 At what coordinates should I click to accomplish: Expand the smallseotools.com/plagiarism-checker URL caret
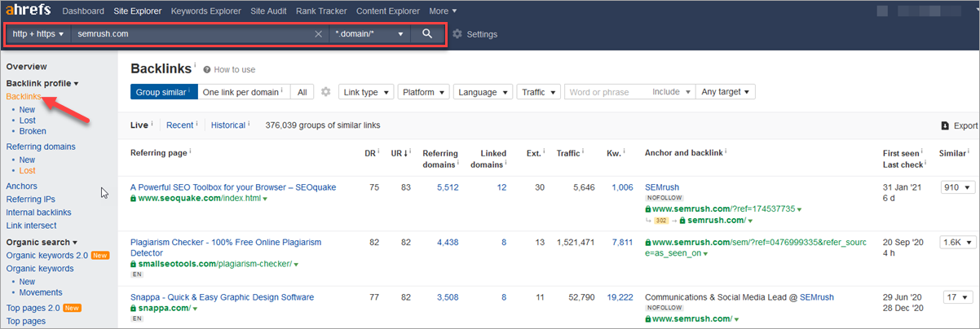297,265
